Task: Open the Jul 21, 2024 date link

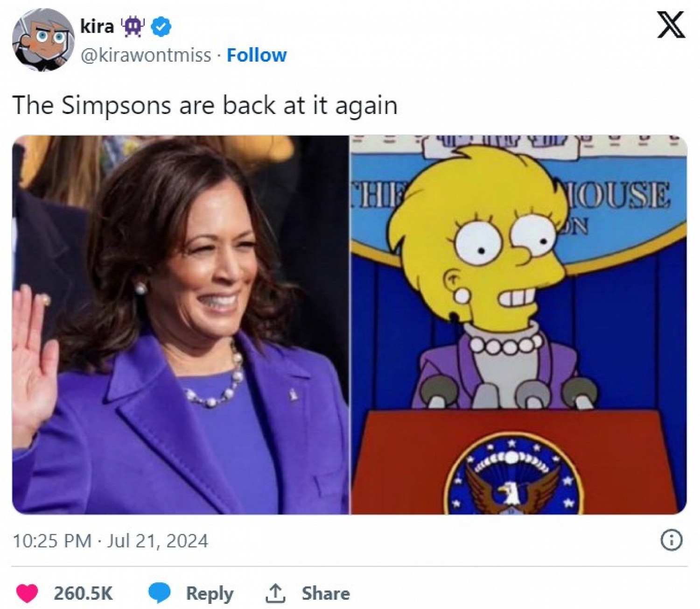Action: pyautogui.click(x=157, y=541)
